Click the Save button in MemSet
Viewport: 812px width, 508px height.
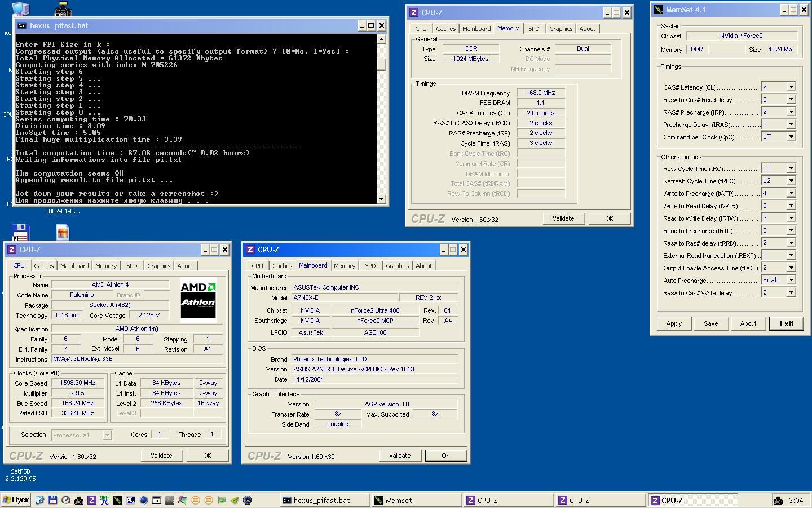click(x=710, y=323)
